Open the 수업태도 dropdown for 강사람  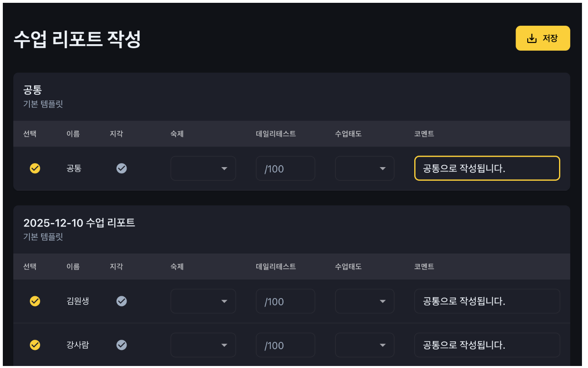364,345
